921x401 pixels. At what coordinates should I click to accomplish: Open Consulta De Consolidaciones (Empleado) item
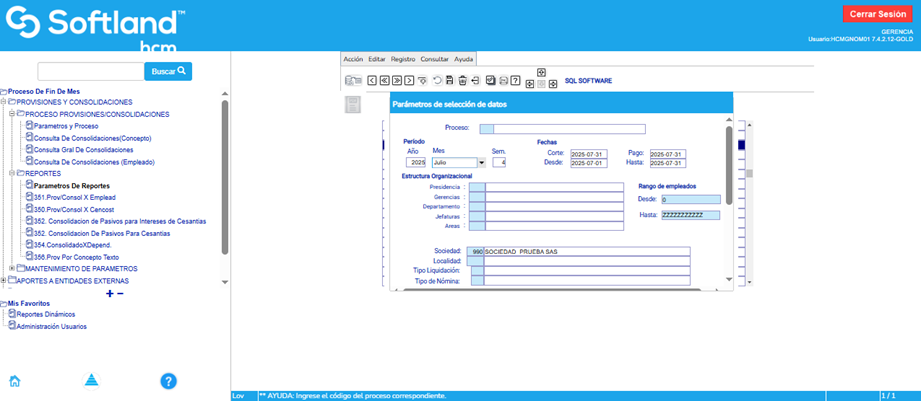click(94, 161)
